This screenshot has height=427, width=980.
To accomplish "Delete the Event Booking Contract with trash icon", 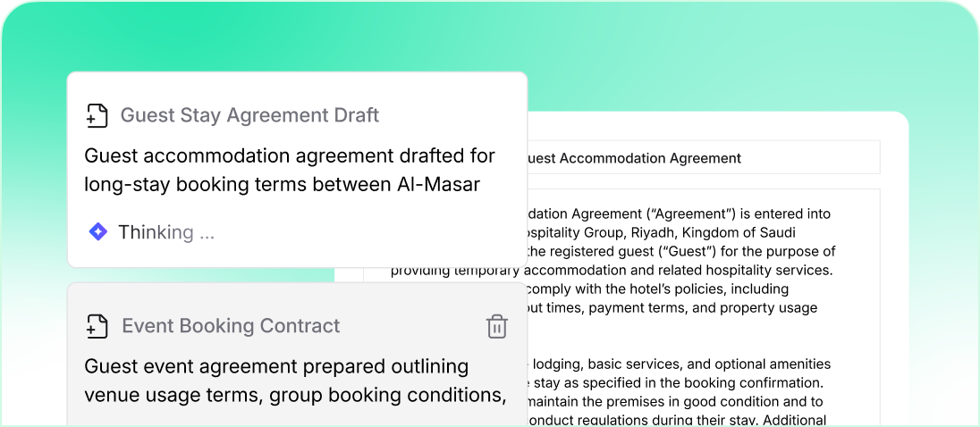I will click(497, 326).
